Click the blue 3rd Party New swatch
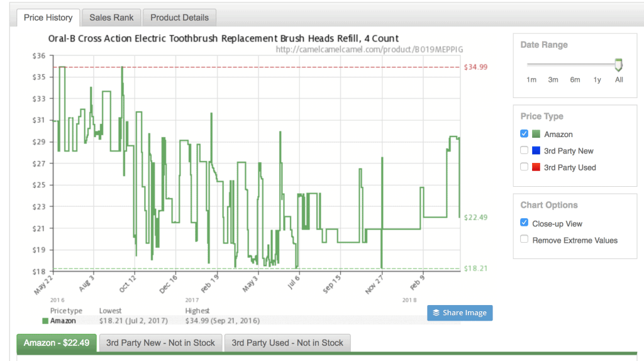Screen dimensions: 644x361 536,150
